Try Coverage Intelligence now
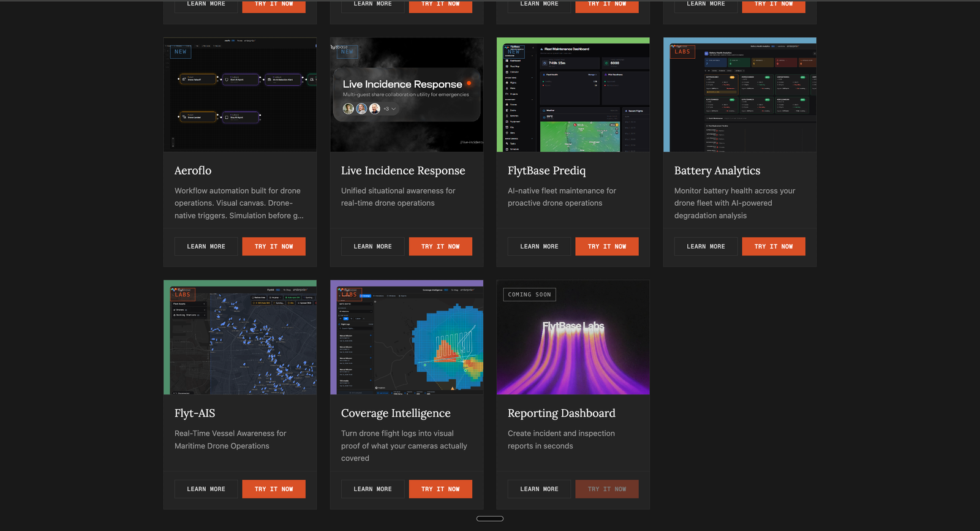Viewport: 980px width, 531px height. (x=440, y=489)
